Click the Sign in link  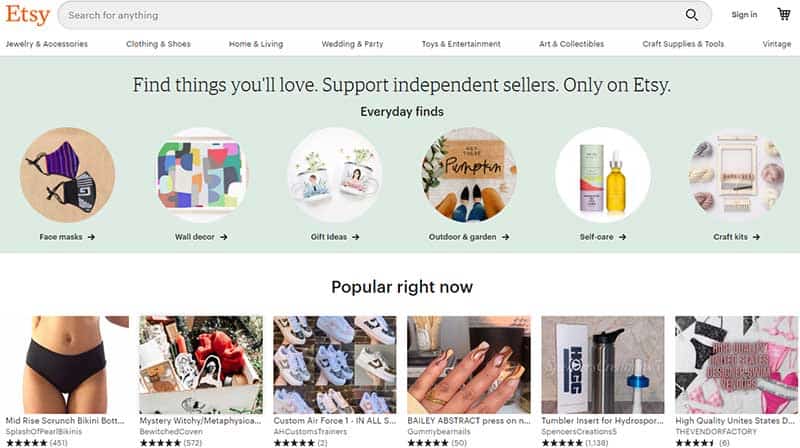tap(744, 15)
